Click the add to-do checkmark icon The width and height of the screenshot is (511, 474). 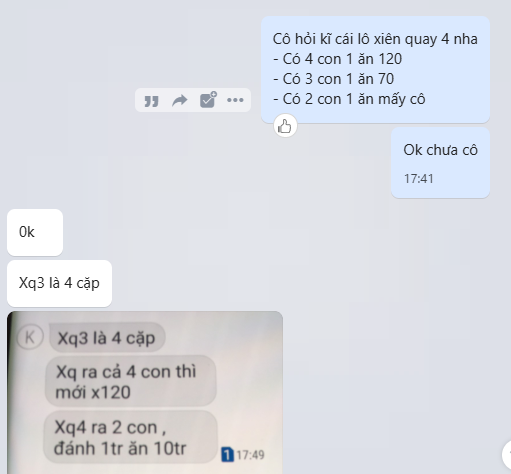(208, 100)
